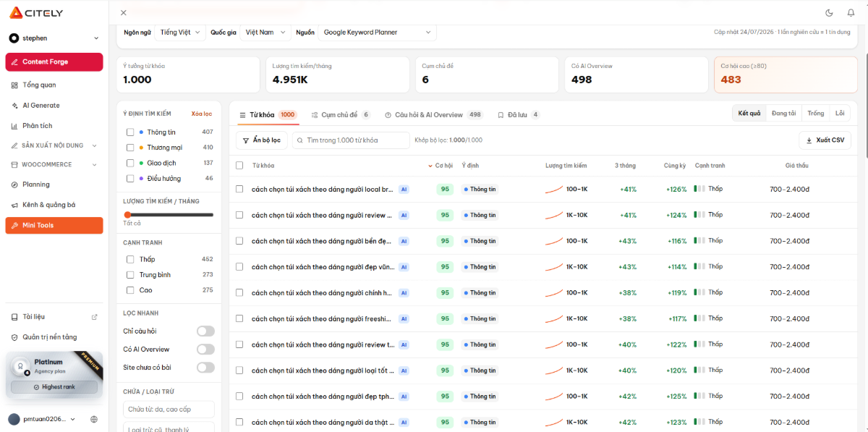Open the pmtuan0206 account menu
The width and height of the screenshot is (868, 432).
41,419
